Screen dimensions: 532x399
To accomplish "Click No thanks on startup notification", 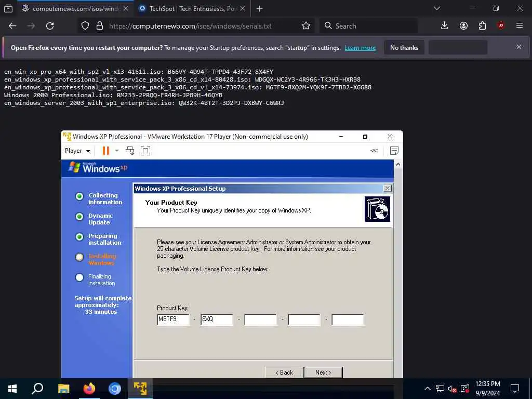I will tap(404, 48).
